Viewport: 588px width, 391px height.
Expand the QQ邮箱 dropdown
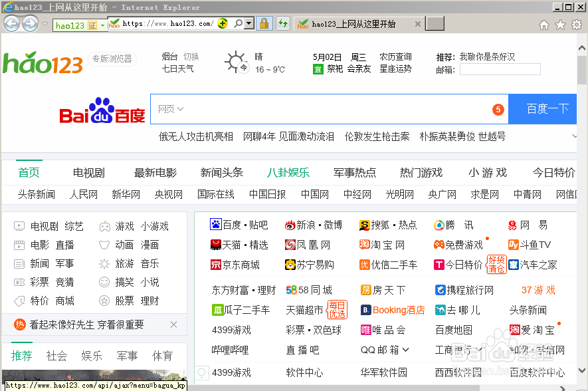(405, 350)
